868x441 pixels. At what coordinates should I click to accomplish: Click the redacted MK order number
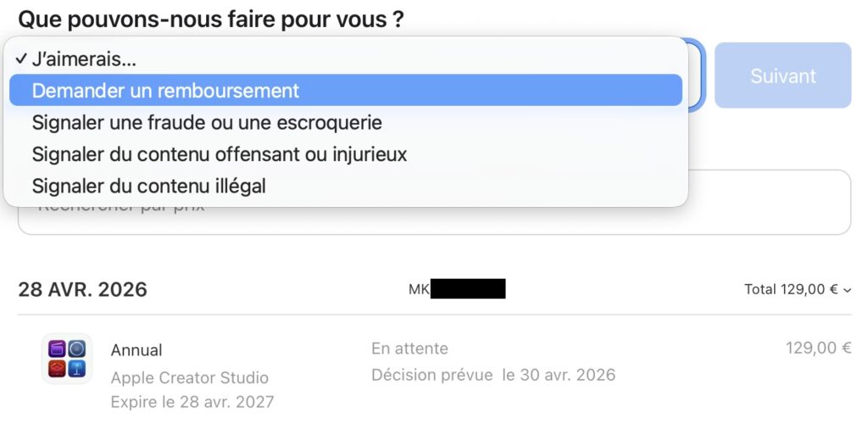tap(457, 289)
